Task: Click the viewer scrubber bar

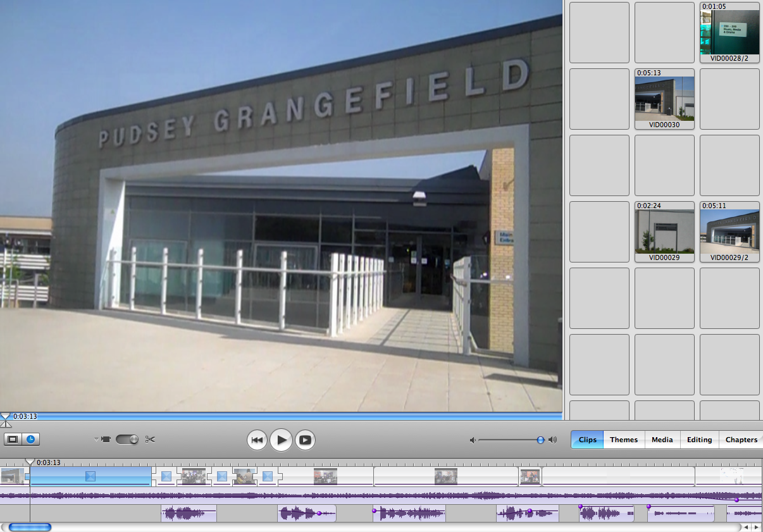Action: 282,416
